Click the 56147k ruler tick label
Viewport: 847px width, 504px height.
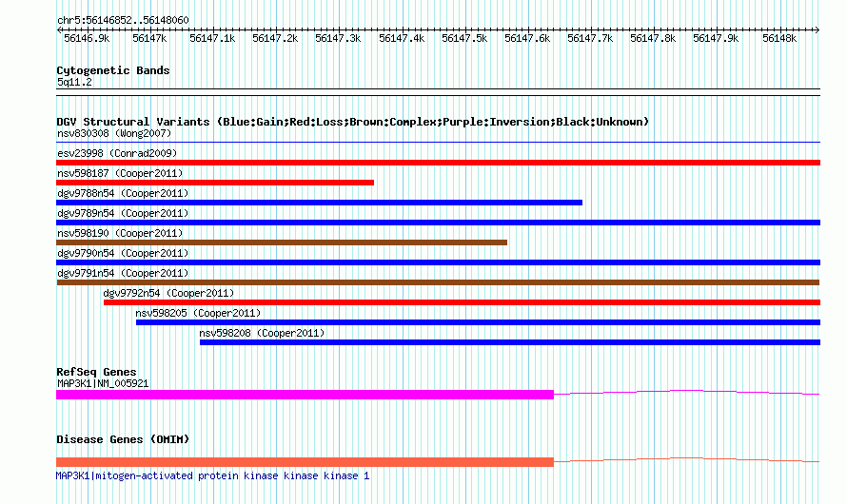coord(149,38)
